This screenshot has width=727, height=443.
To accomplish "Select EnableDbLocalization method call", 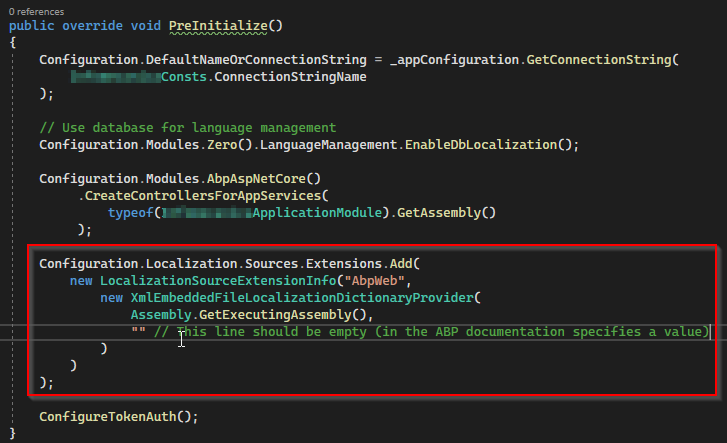I will (481, 145).
